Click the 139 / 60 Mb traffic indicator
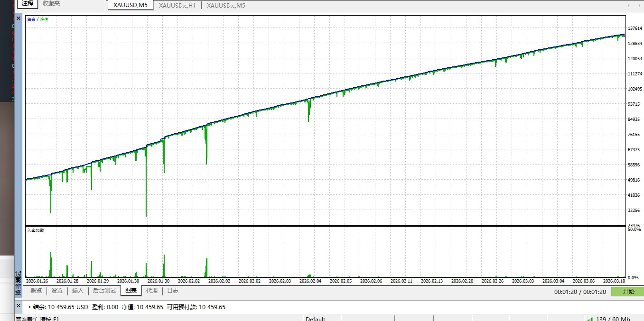 click(613, 319)
